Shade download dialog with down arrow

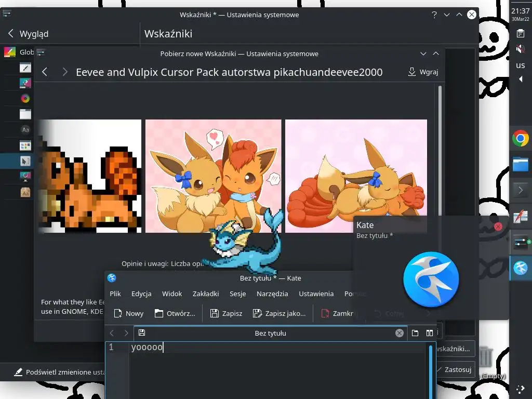[x=423, y=54]
